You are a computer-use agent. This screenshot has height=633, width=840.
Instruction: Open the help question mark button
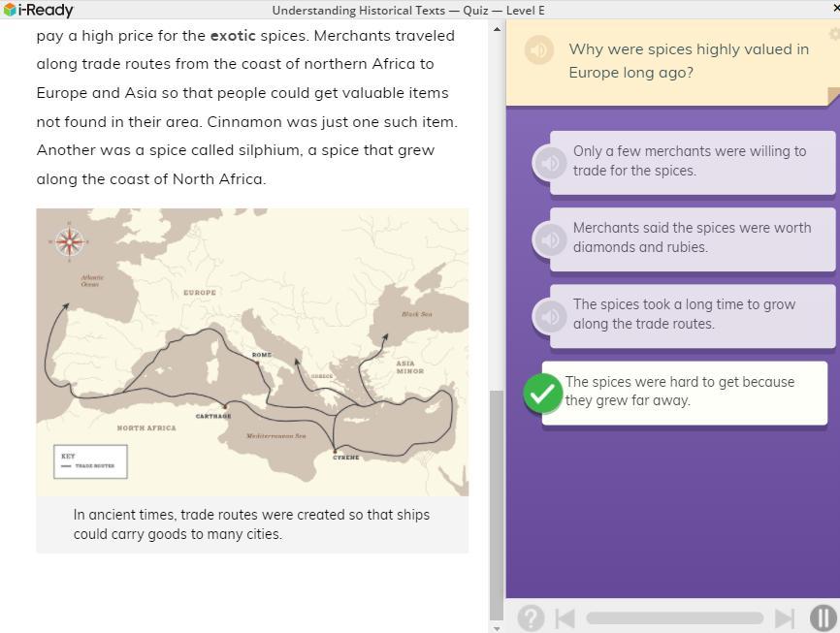(531, 617)
